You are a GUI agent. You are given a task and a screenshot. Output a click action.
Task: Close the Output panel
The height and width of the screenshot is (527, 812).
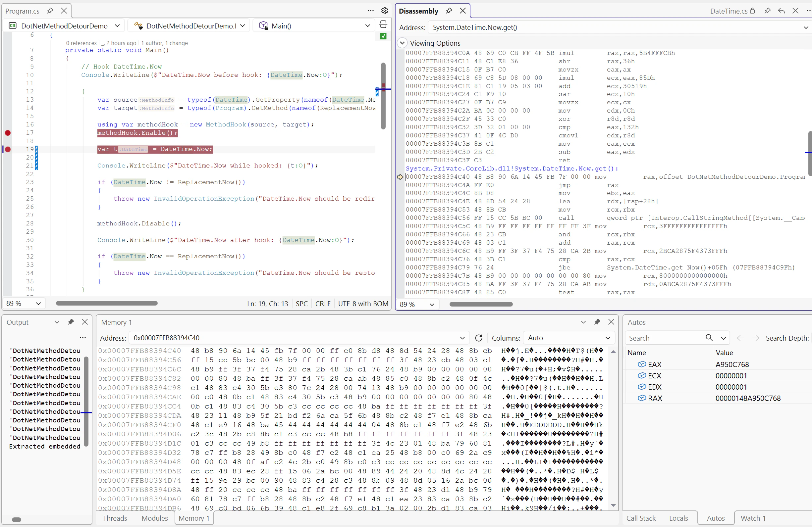click(x=85, y=322)
